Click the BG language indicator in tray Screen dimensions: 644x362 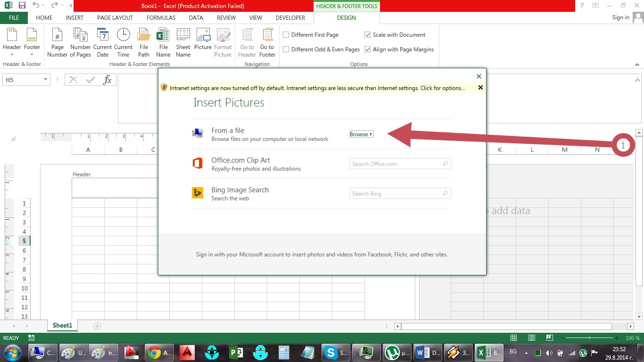tap(513, 352)
